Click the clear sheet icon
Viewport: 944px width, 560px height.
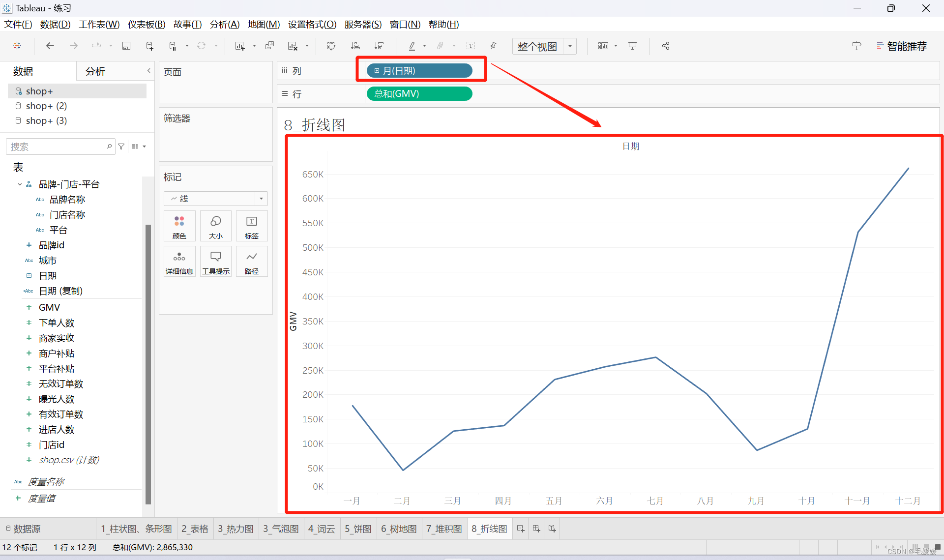coord(293,46)
